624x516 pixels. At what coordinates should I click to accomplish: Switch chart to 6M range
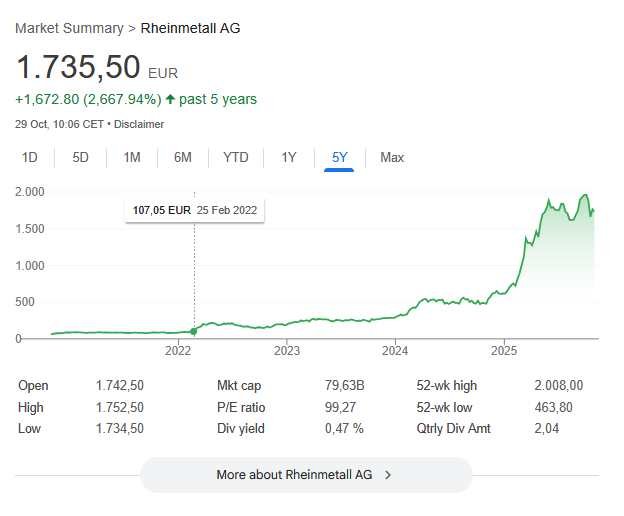183,158
